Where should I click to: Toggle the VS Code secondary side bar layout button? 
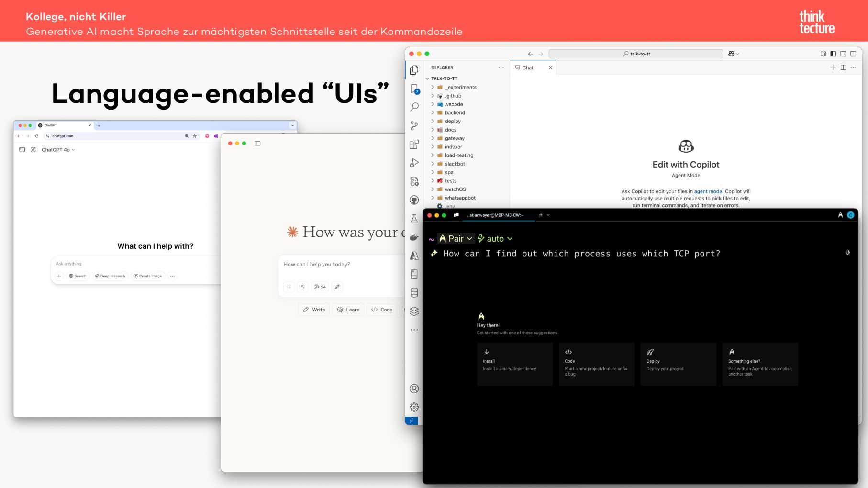pos(853,54)
